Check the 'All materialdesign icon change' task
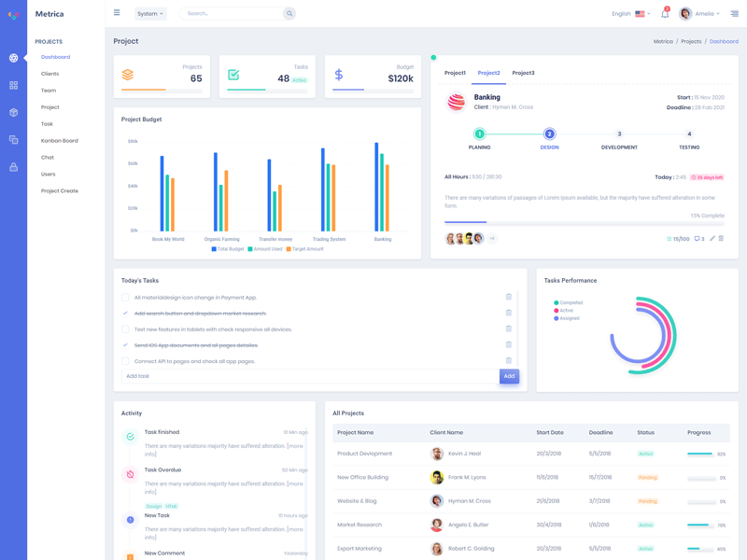 tap(125, 297)
